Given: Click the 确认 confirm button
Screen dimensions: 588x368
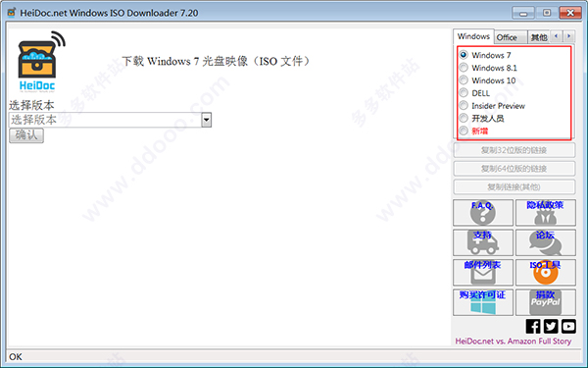Looking at the screenshot, I should (26, 135).
